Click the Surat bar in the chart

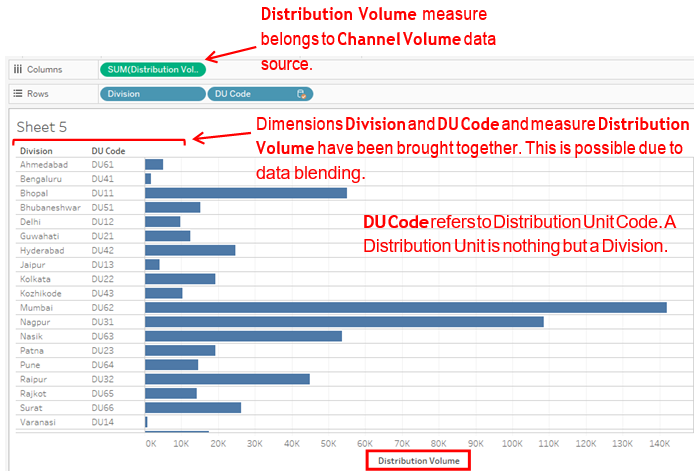coord(193,408)
